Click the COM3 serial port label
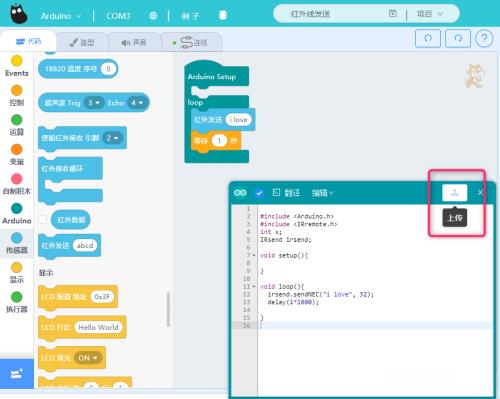 coord(118,16)
